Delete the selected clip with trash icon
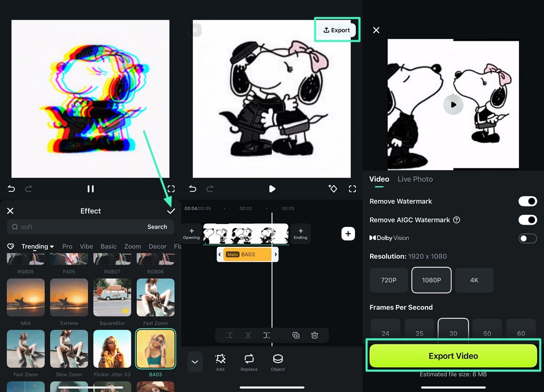Viewport: 544px width, 392px height. coord(315,335)
